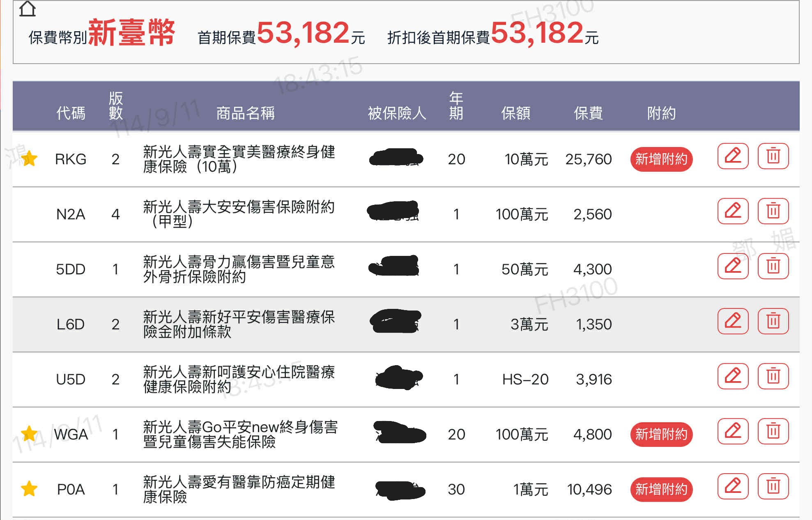Delete the 5DD rider row
The width and height of the screenshot is (812, 520).
click(x=773, y=266)
